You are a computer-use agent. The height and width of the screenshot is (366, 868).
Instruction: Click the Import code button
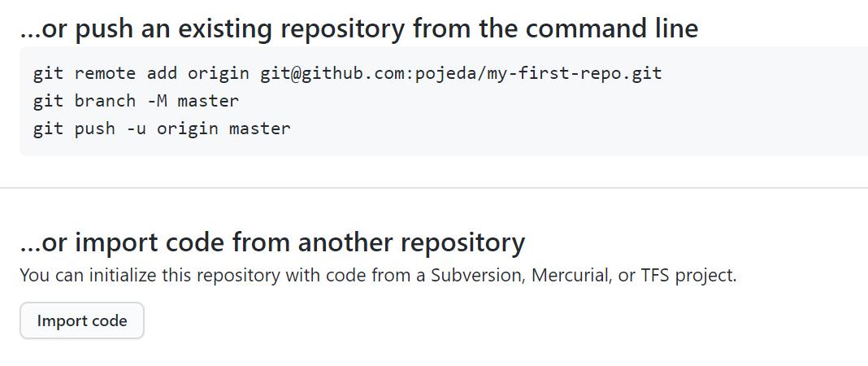[x=82, y=320]
